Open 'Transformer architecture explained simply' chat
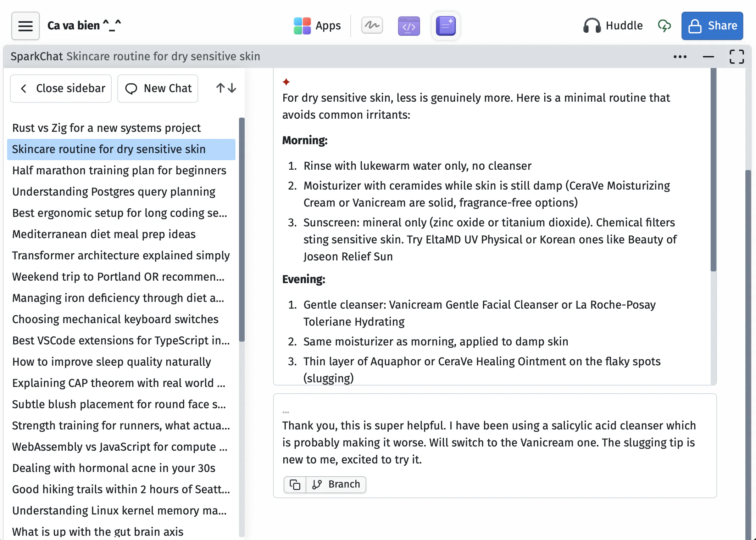This screenshot has width=756, height=540. pyautogui.click(x=121, y=255)
